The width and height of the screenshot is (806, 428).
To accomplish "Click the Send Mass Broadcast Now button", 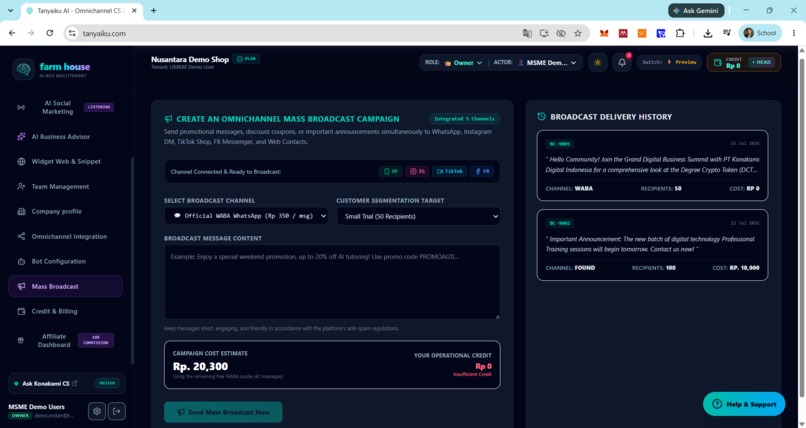I will coord(223,412).
